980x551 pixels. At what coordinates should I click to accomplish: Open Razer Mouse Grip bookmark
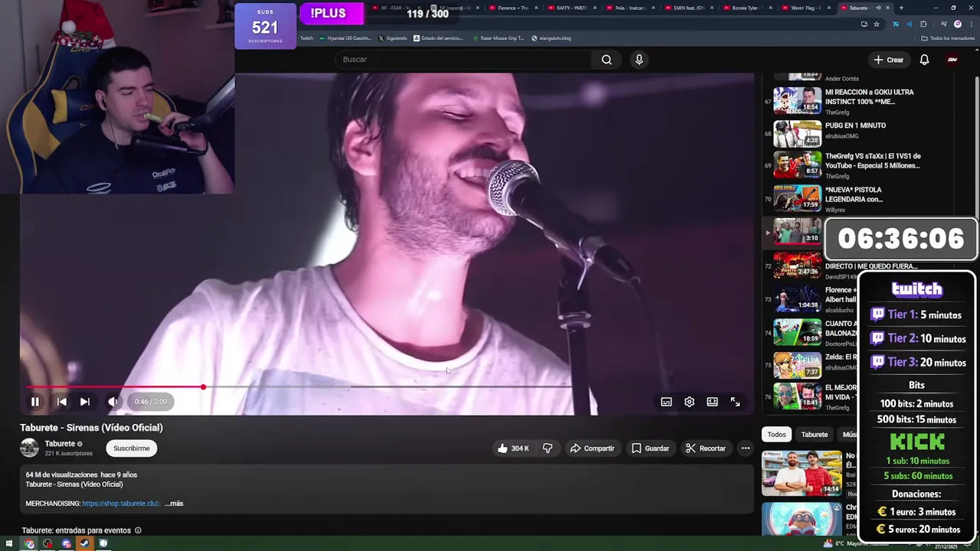(x=498, y=38)
